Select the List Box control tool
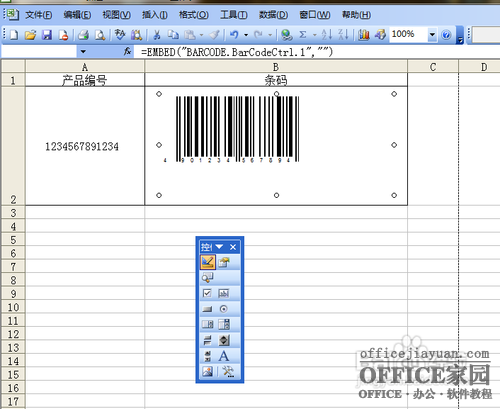 [207, 324]
